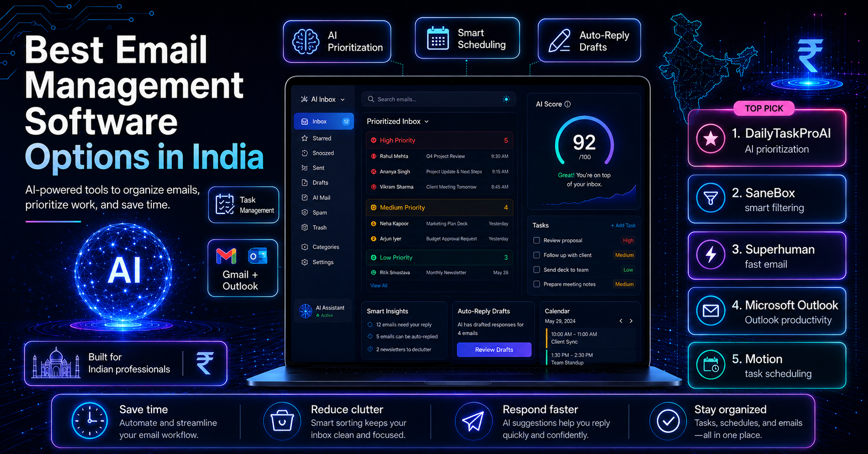
Task: Open Rahul Mehta's Q4 Project Review email
Action: coord(440,156)
